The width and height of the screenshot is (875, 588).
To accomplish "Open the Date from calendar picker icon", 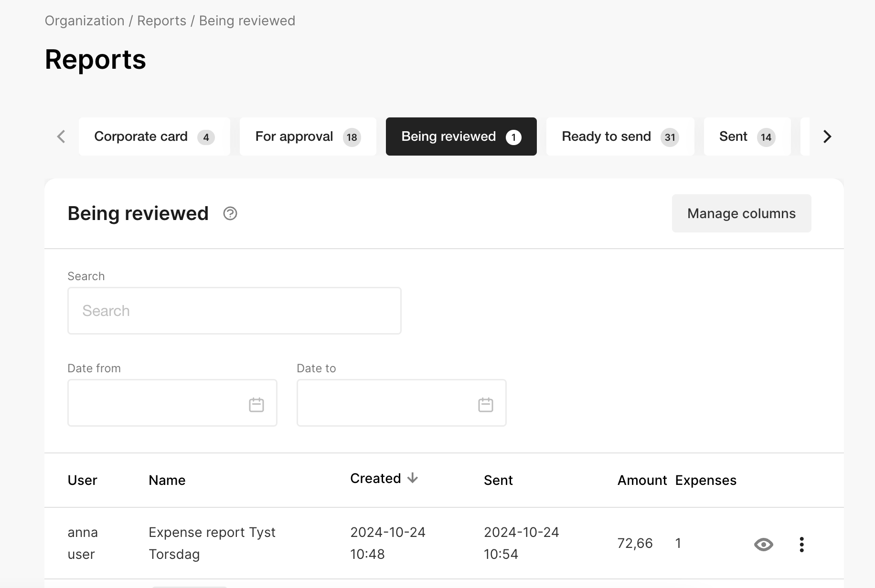I will [256, 405].
